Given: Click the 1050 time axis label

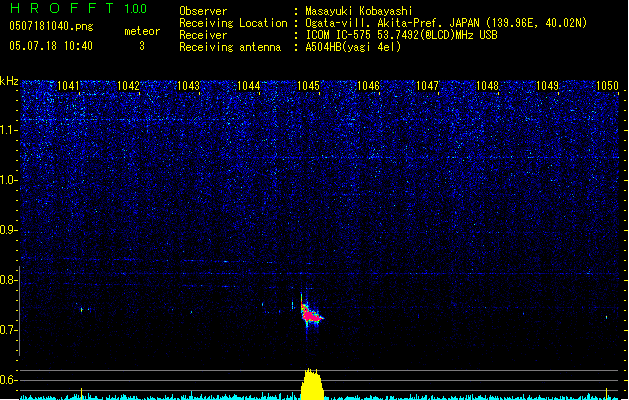Looking at the screenshot, I should pos(607,86).
